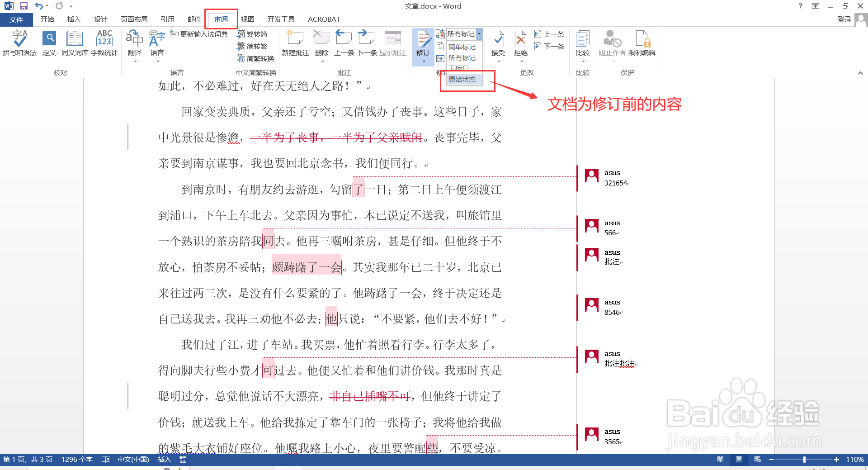The image size is (868, 470).
Task: Convert Simplified to Traditional (简转繁)
Action: [252, 46]
